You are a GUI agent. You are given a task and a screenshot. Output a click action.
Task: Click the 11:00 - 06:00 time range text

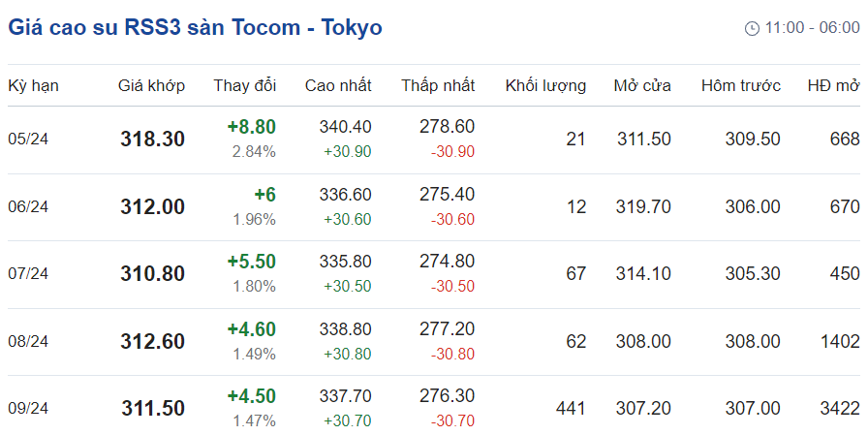[812, 28]
